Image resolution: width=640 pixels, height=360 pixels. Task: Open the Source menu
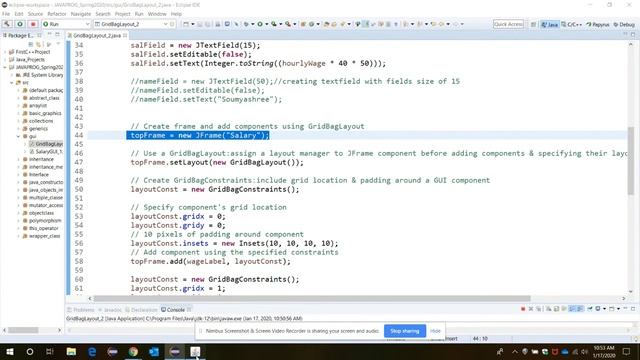pos(35,14)
